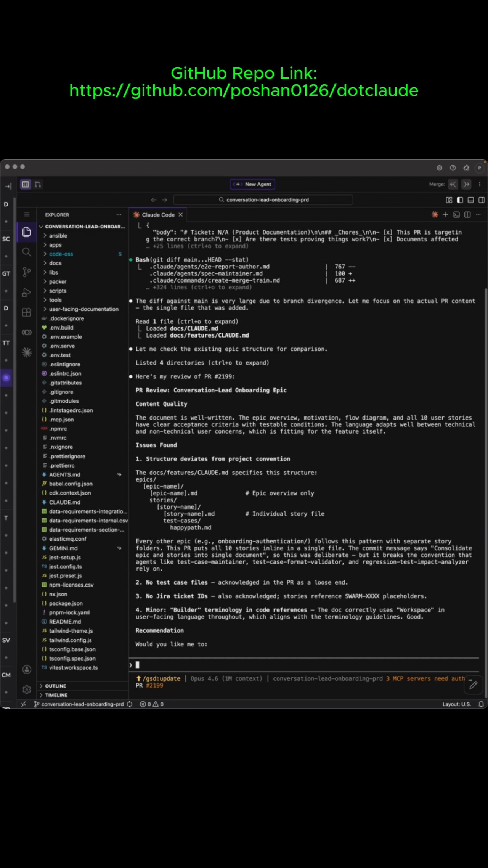Open the Explorer files icon in activity bar
The height and width of the screenshot is (868, 488).
(x=27, y=231)
